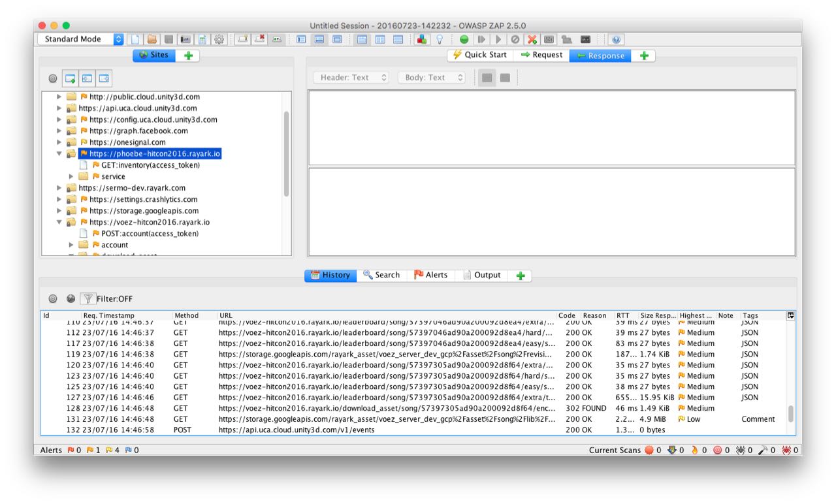Image resolution: width=836 pixels, height=504 pixels.
Task: Select the POST:account(access_token) tree entry
Action: (150, 234)
